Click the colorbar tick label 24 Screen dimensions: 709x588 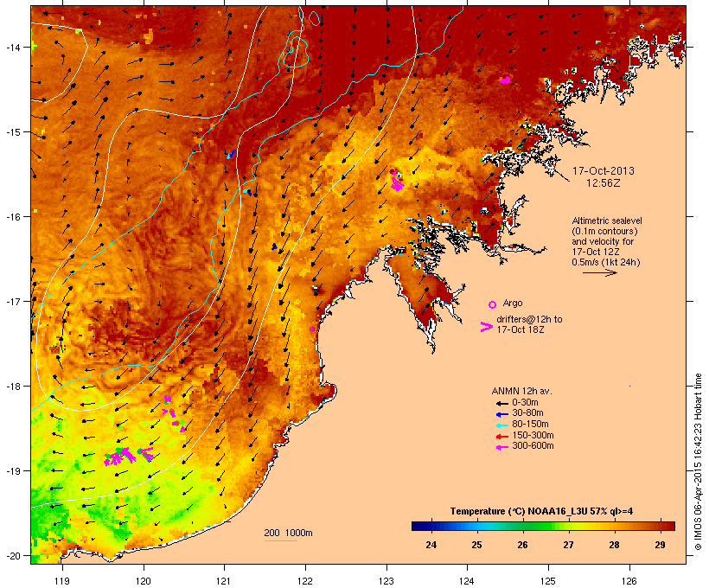[431, 545]
